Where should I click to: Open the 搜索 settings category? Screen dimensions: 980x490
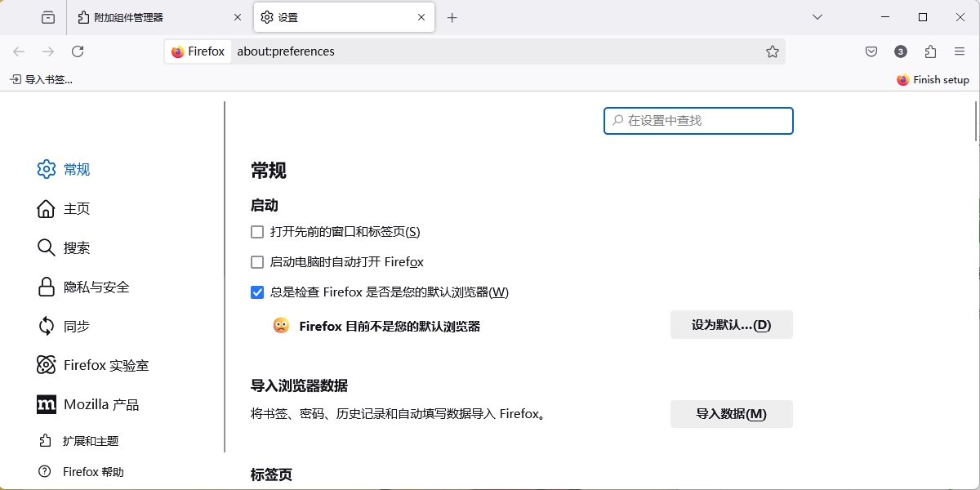tap(77, 247)
